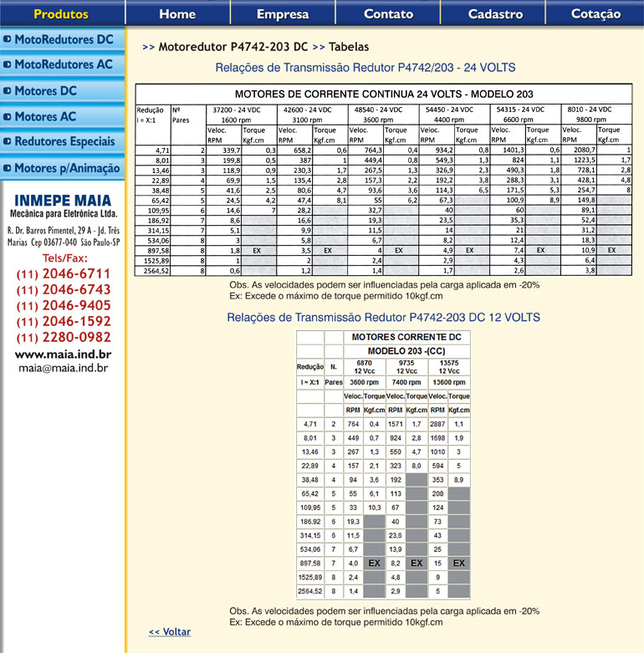Click the 24 volts motor table image

point(384,181)
